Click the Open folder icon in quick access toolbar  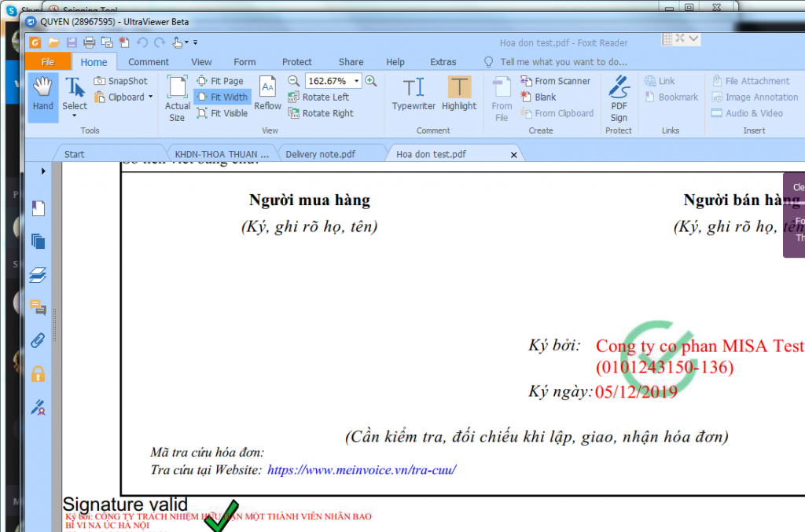53,42
